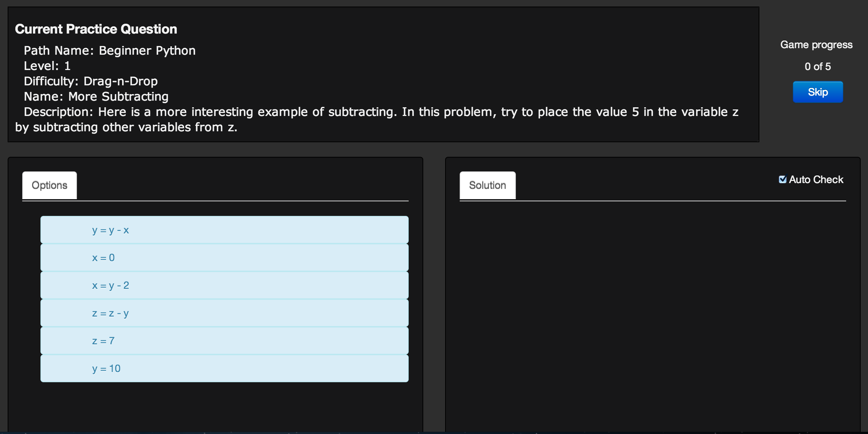Image resolution: width=868 pixels, height=434 pixels.
Task: Click the Path Name: Beginner Python line
Action: [x=109, y=50]
